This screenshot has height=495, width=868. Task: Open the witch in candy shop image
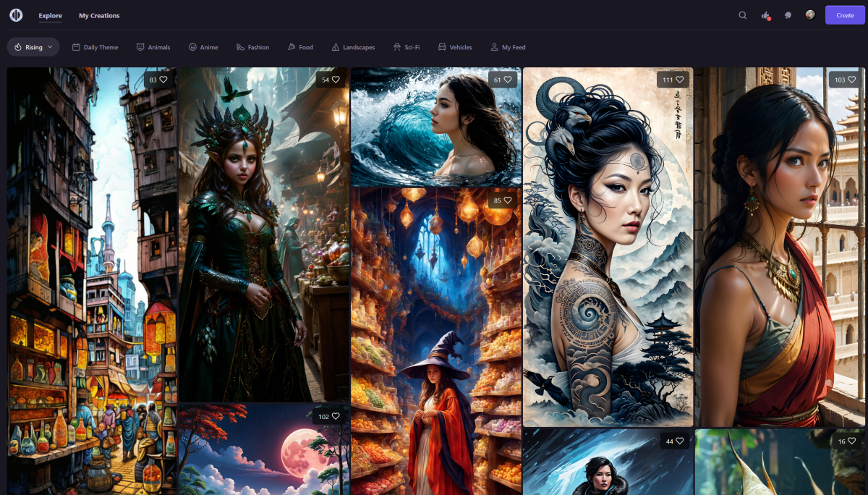pyautogui.click(x=435, y=347)
